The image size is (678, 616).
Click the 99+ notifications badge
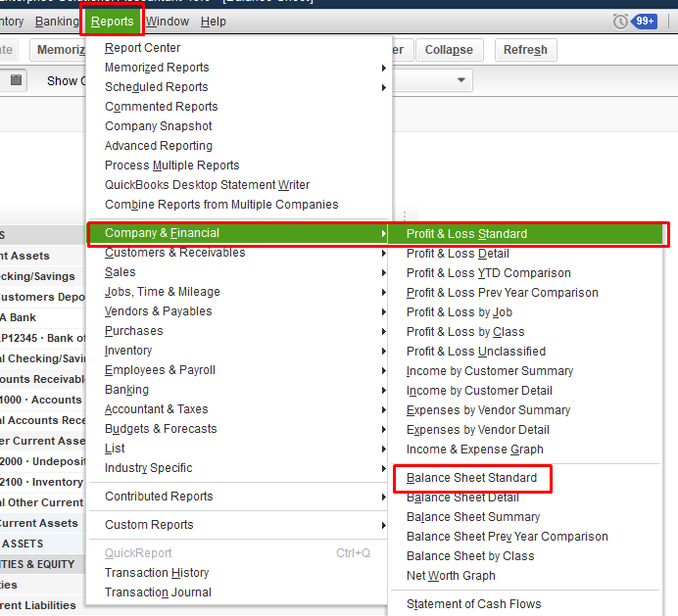tap(645, 22)
